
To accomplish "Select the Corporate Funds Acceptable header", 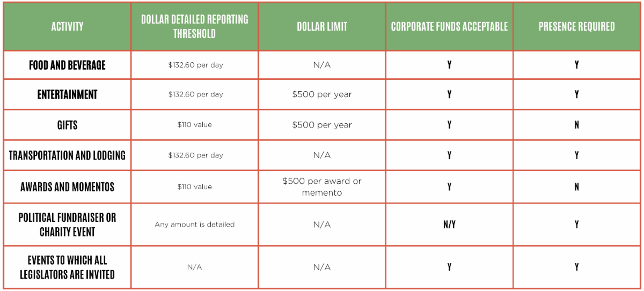I will click(449, 27).
